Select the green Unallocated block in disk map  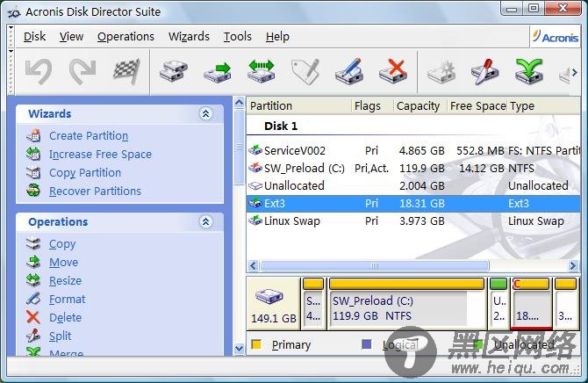coord(499,304)
